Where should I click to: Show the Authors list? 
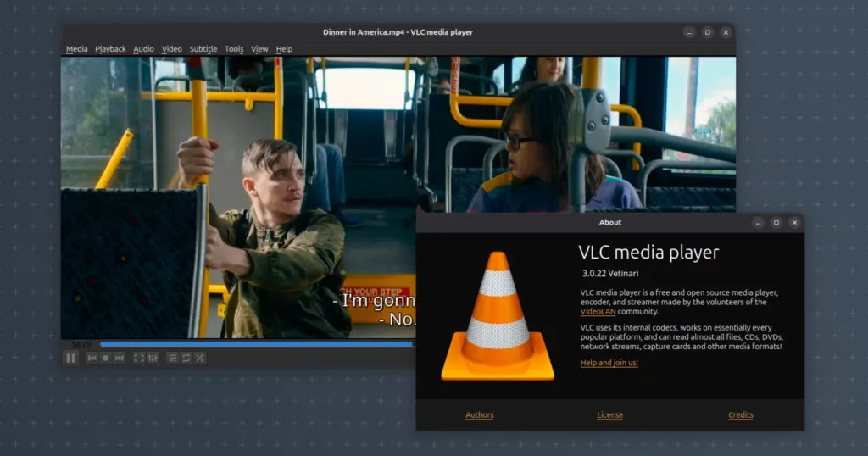[479, 415]
